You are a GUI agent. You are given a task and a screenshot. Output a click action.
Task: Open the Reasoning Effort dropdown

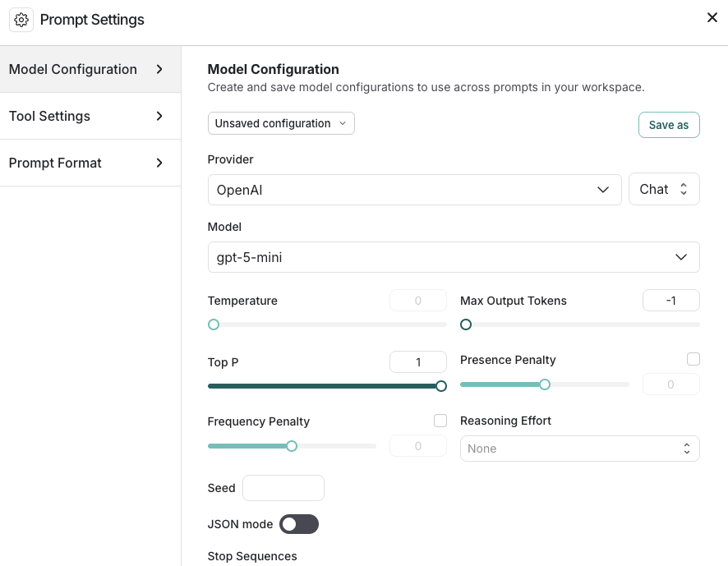point(580,448)
